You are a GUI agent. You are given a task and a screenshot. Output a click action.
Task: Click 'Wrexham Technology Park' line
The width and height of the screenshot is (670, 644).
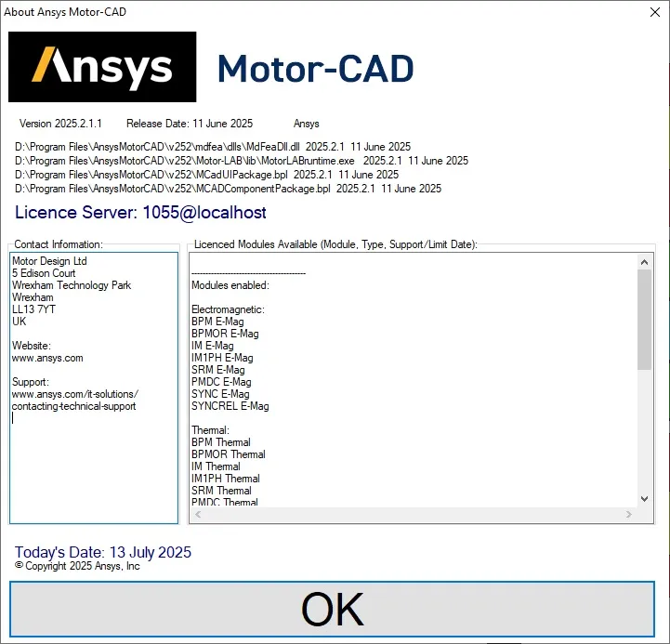[x=72, y=285]
